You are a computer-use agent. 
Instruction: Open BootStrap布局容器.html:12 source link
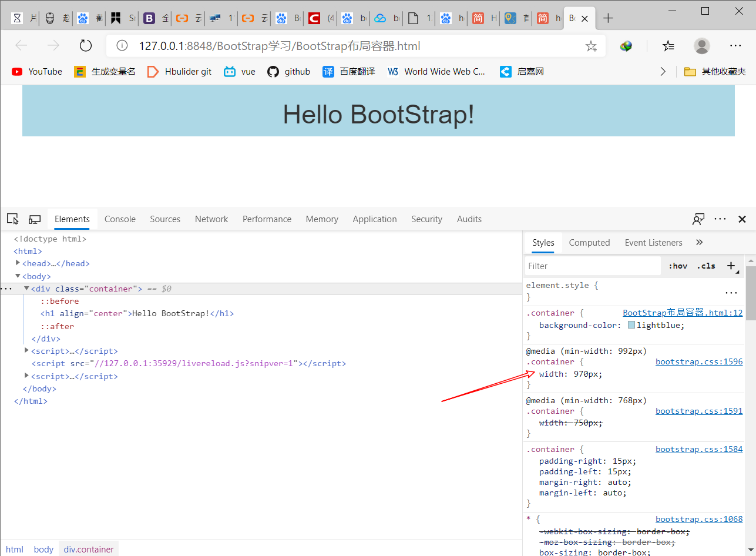click(683, 313)
